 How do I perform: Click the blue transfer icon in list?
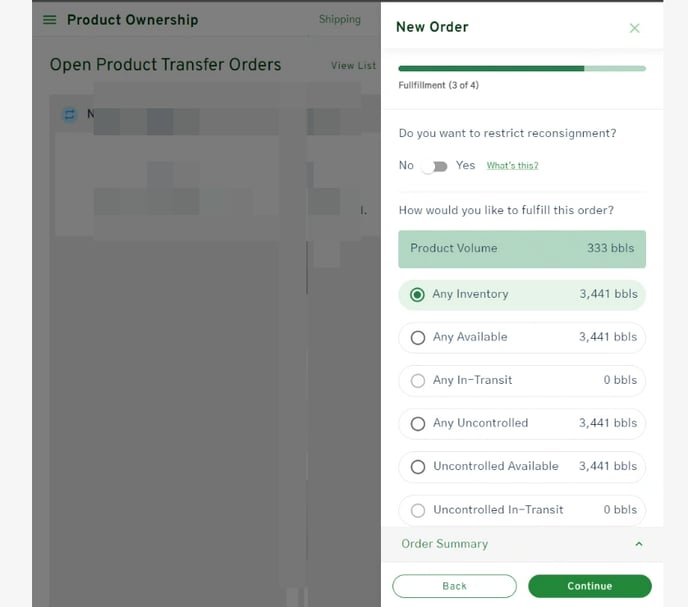(x=69, y=114)
